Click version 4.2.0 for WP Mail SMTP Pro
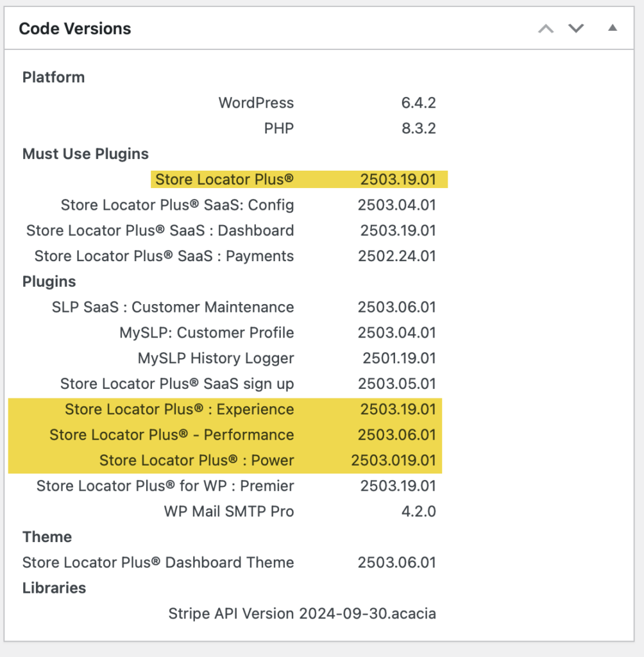Screen dimensions: 644x657 coord(419,511)
